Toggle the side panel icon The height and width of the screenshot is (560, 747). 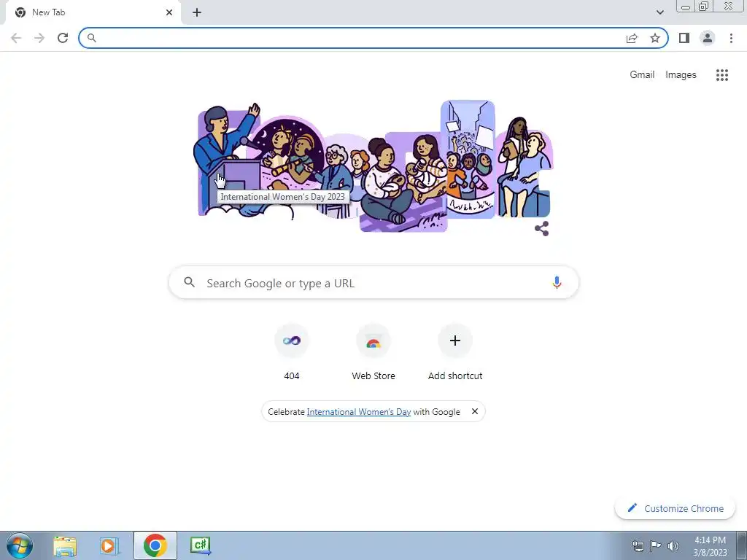pyautogui.click(x=684, y=38)
